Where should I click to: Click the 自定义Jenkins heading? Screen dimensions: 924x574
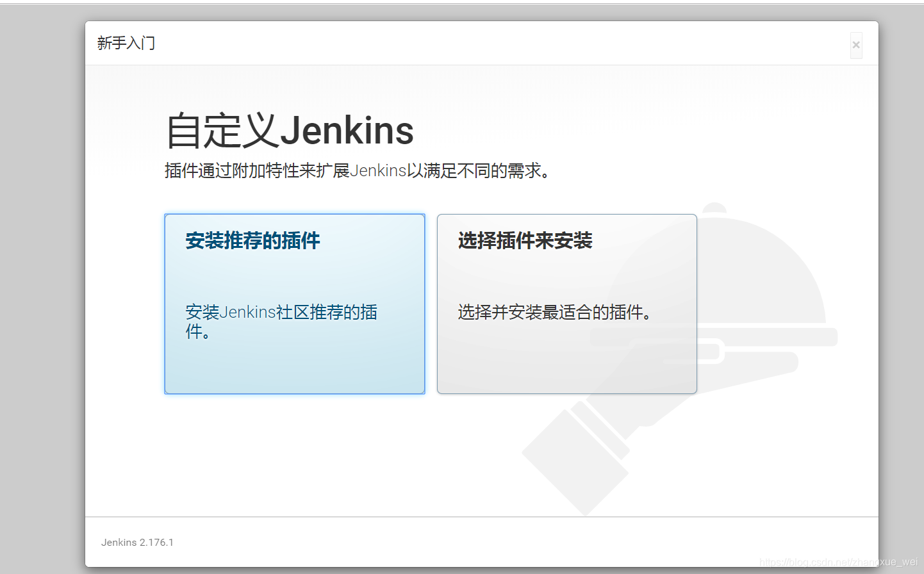[290, 131]
